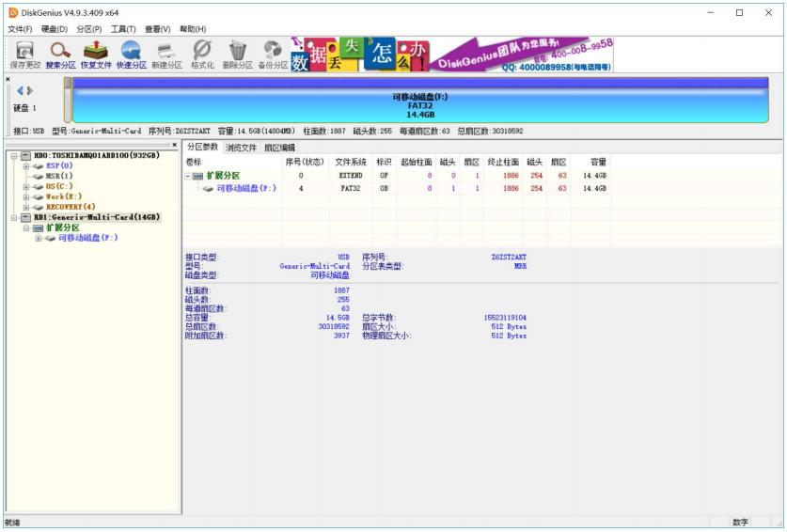Launch the 恢复文件 recover files tool

coord(96,55)
